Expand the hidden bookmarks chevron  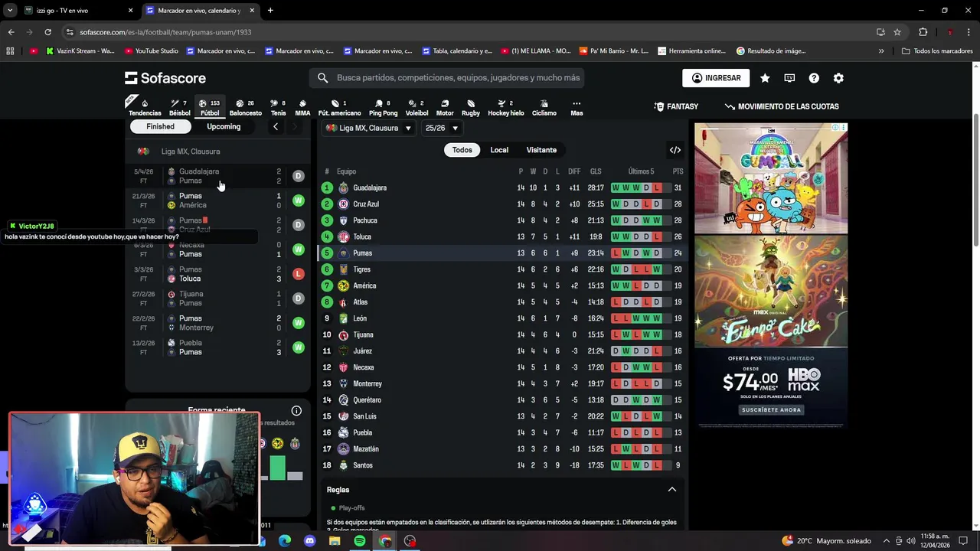881,51
